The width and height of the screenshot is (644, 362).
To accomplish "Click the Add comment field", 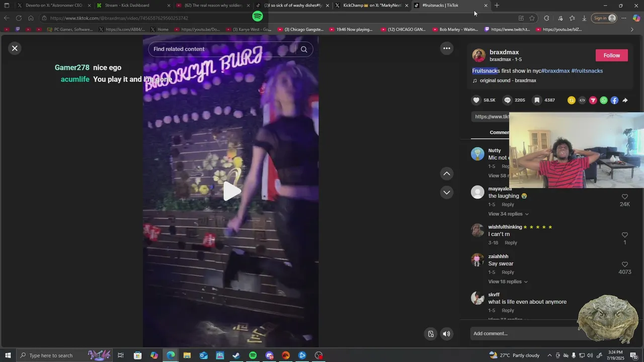I will coord(526,334).
